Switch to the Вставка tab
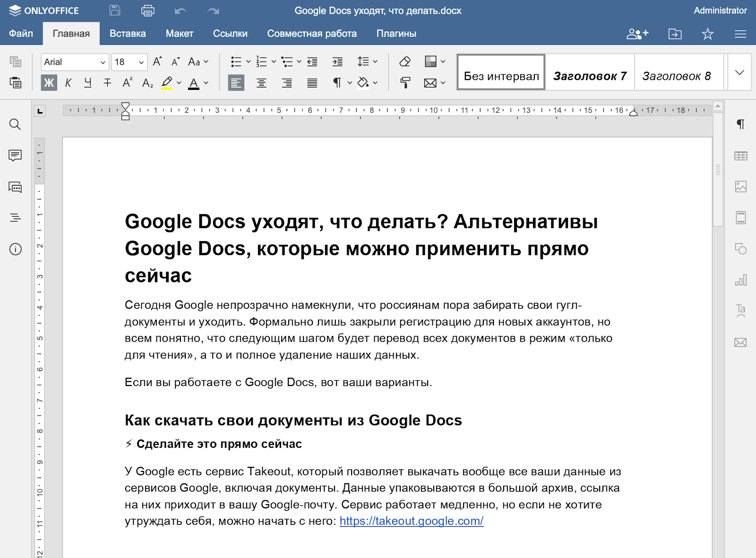The height and width of the screenshot is (558, 756). pos(128,34)
